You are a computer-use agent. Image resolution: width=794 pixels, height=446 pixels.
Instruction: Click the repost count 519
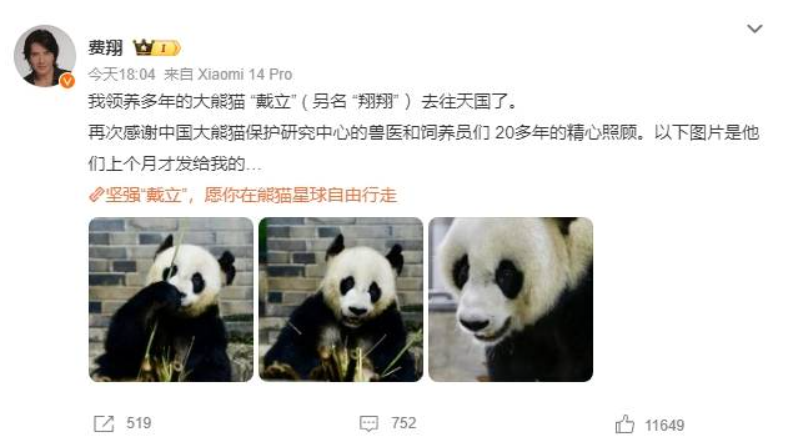tap(139, 423)
